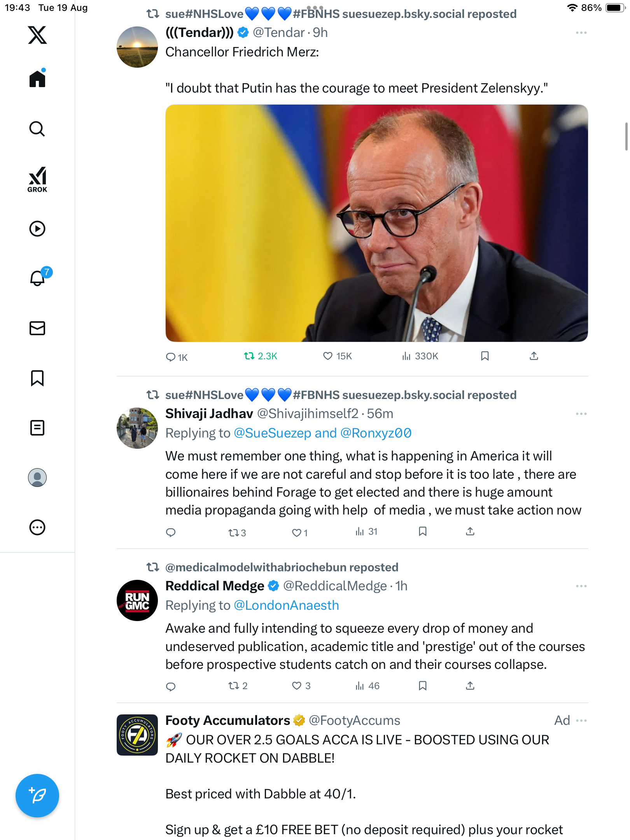The height and width of the screenshot is (840, 630).
Task: Open the @SueSuezep mention link
Action: click(x=272, y=433)
